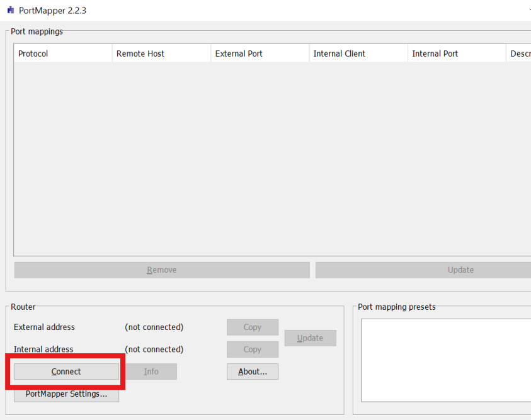Sort by Protocol column header
This screenshot has width=531, height=420.
tap(63, 54)
